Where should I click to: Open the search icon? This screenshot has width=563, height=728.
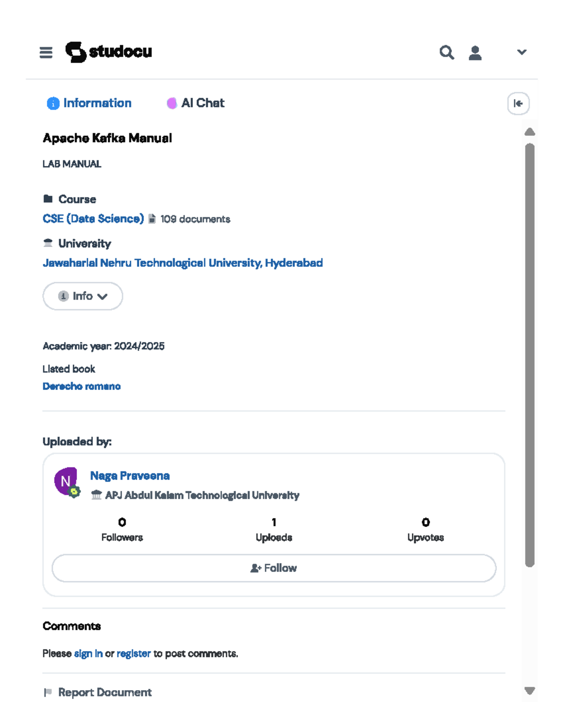point(447,53)
